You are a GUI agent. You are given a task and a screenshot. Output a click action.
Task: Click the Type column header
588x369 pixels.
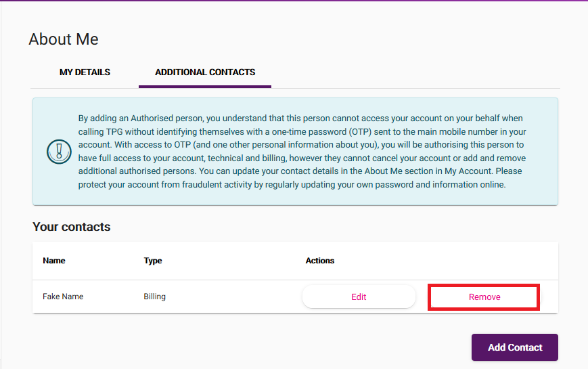click(153, 261)
